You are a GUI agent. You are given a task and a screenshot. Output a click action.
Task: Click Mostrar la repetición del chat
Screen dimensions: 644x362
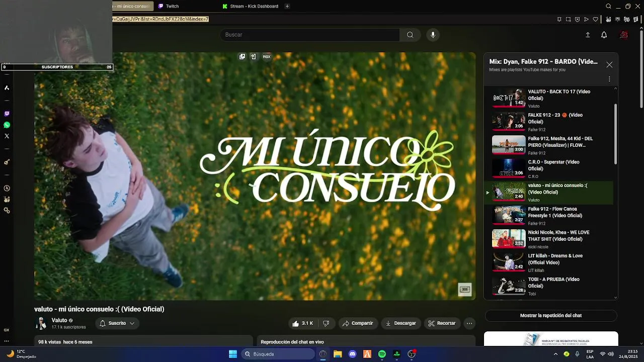point(551,316)
